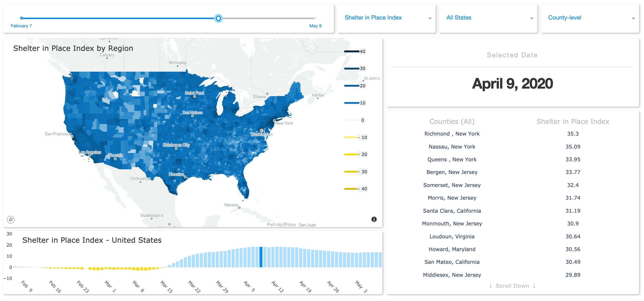Click the Apr 12 axis label
The height and width of the screenshot is (301, 644).
click(278, 287)
